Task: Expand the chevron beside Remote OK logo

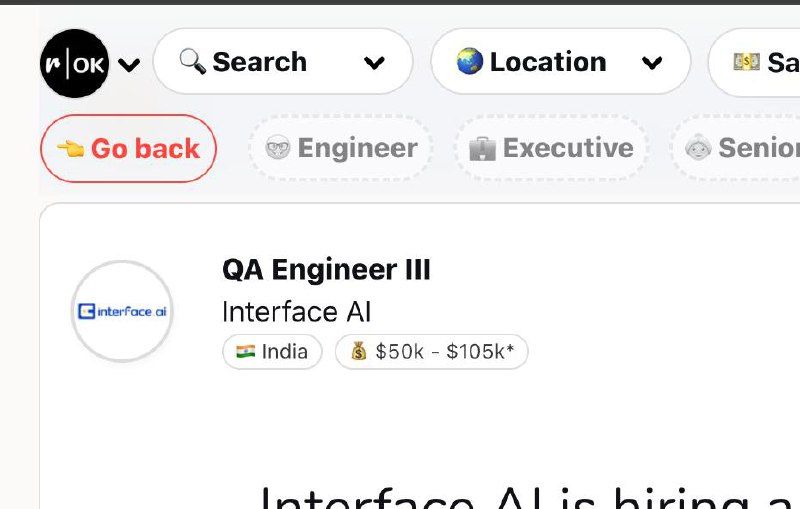Action: click(129, 65)
